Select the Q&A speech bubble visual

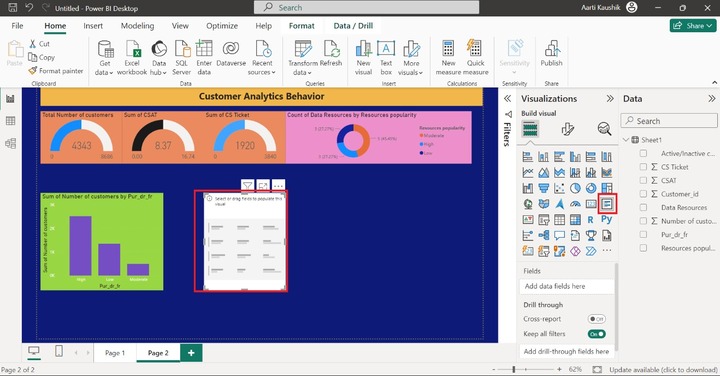point(559,236)
